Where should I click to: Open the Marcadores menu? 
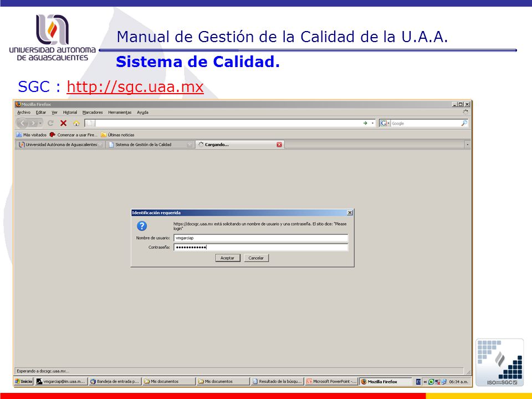[93, 112]
